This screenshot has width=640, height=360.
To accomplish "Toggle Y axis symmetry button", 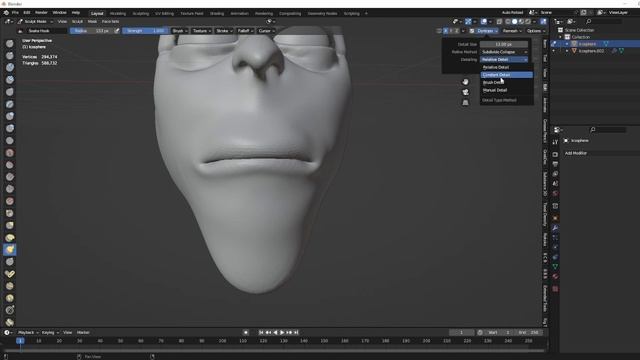I will [x=451, y=31].
